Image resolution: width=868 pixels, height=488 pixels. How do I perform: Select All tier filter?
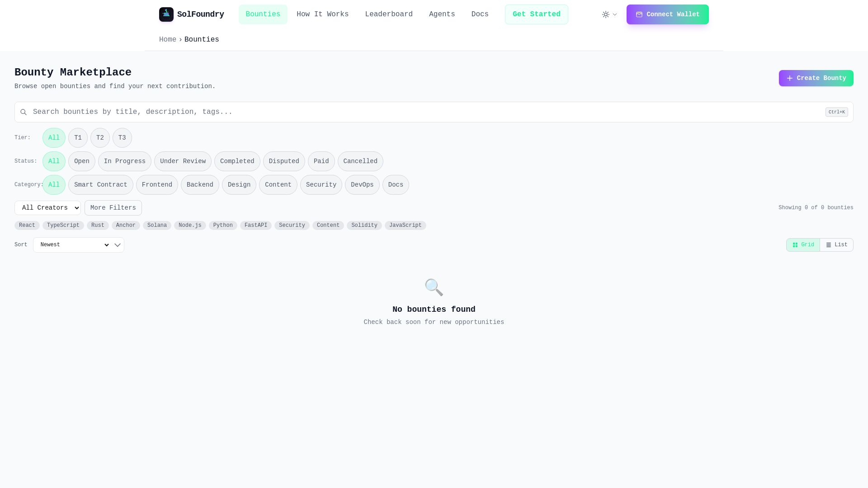54,138
